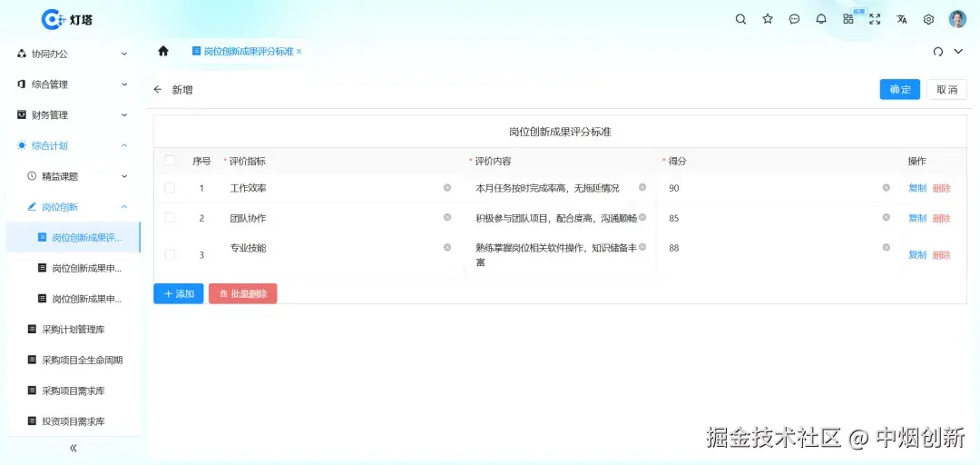The image size is (980, 465).
Task: Click the 确定 confirm button
Action: coord(900,90)
